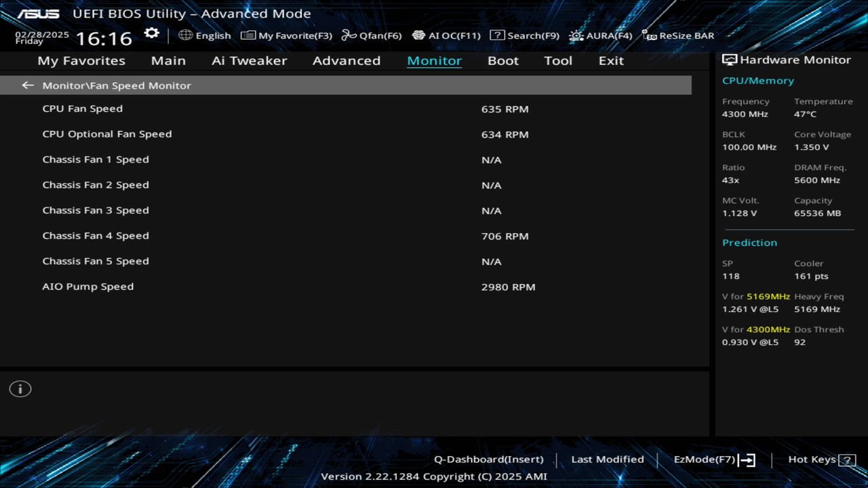This screenshot has height=488, width=868.
Task: Open Q-Dashboard(Insert)
Action: tap(489, 460)
